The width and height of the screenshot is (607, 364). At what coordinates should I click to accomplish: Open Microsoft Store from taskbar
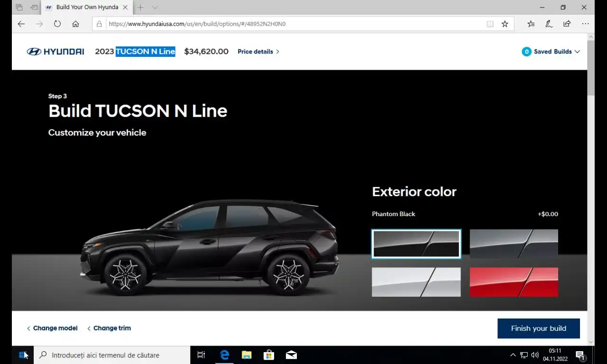(x=269, y=355)
